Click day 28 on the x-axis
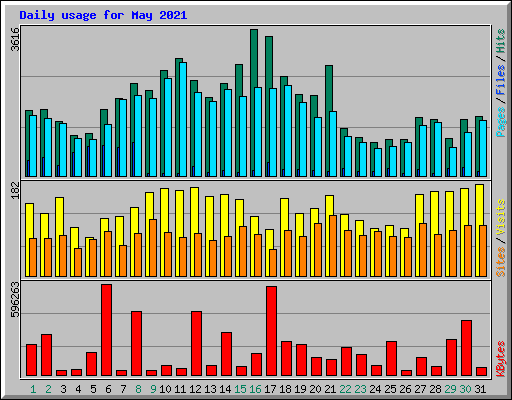 pyautogui.click(x=435, y=389)
